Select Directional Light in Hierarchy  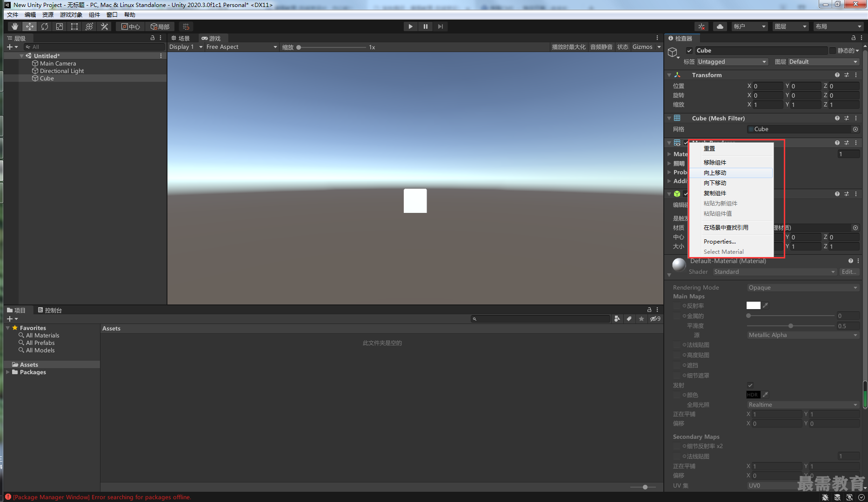[x=62, y=71]
